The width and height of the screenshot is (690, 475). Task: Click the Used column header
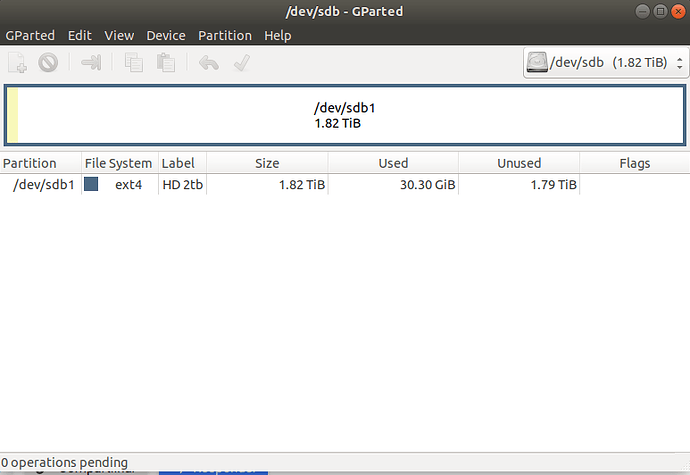[x=393, y=163]
